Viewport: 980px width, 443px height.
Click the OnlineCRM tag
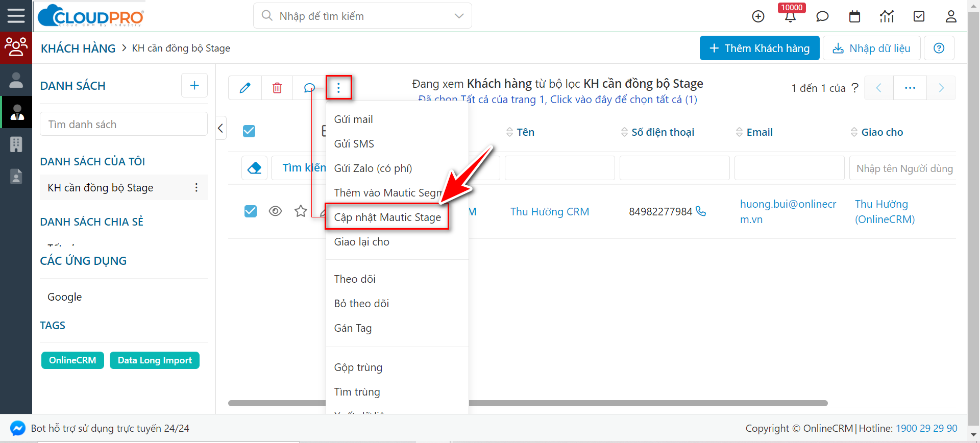[72, 360]
